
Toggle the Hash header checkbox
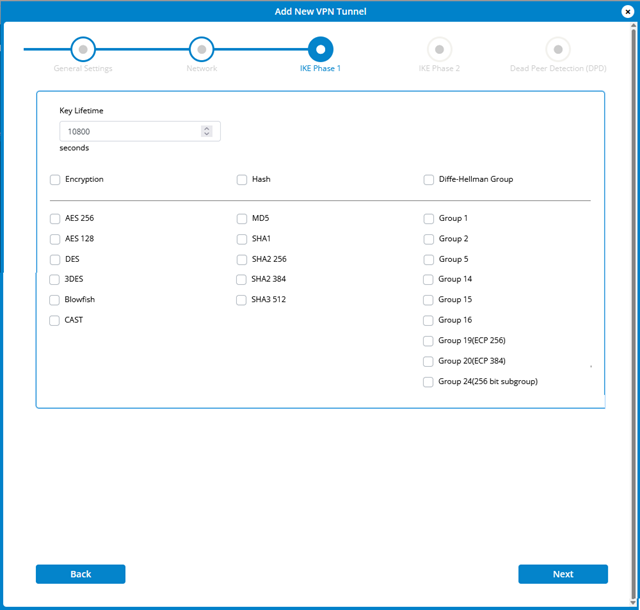[242, 180]
